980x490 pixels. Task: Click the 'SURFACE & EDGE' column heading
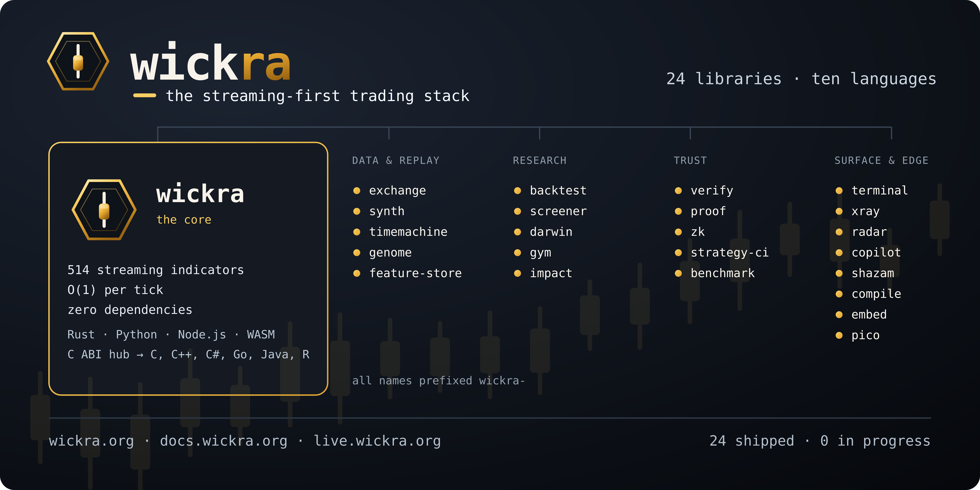(881, 161)
